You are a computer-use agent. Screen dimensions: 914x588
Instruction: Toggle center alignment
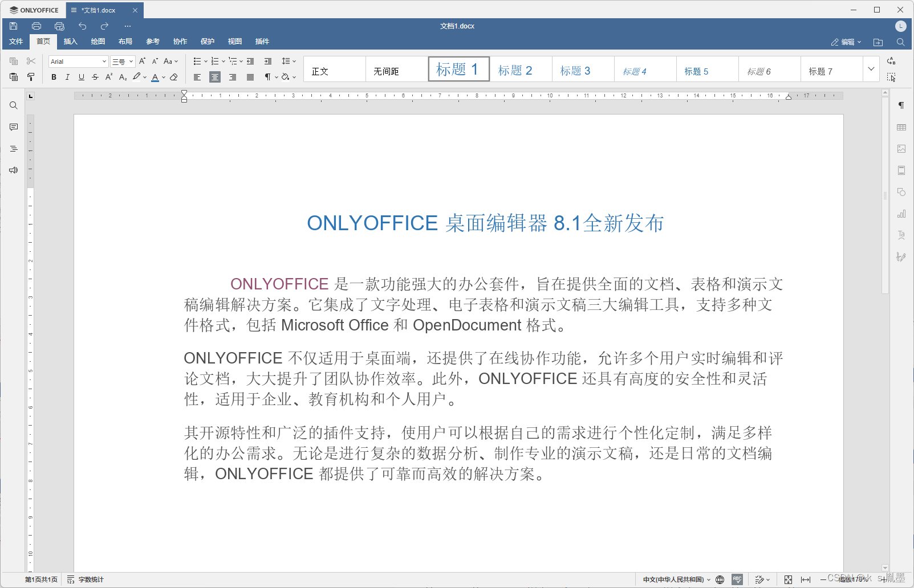click(215, 77)
